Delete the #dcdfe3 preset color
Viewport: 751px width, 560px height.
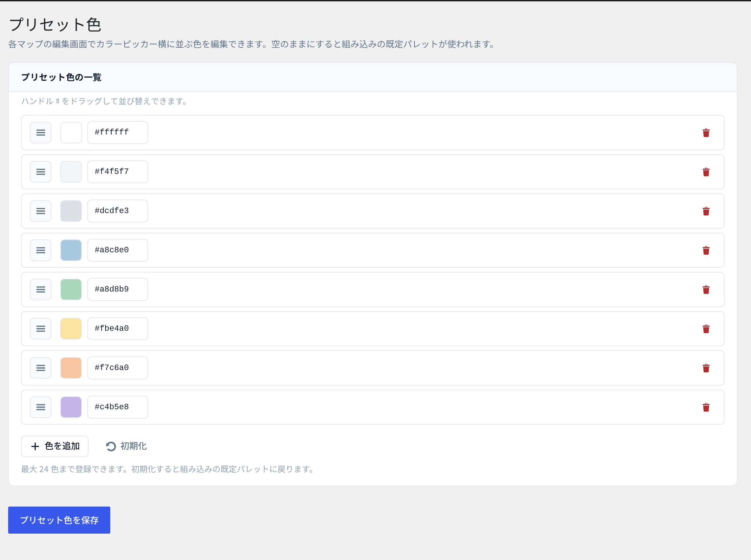click(x=706, y=211)
